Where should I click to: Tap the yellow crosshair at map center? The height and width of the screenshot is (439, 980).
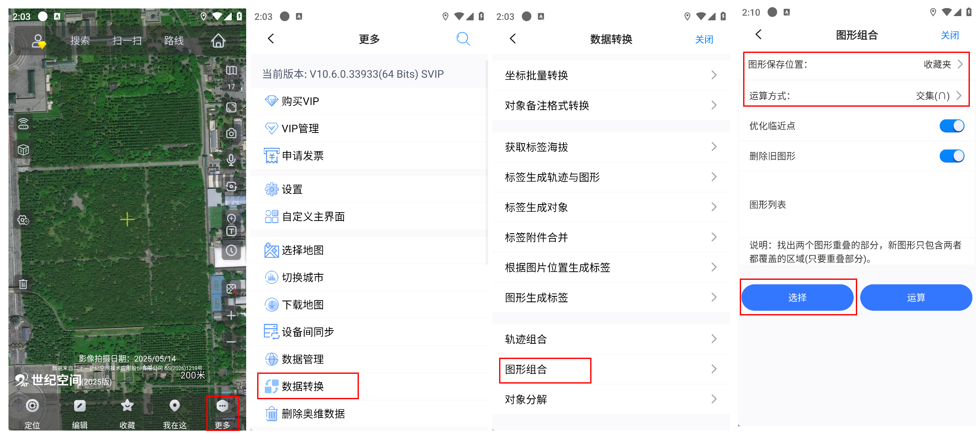click(127, 219)
